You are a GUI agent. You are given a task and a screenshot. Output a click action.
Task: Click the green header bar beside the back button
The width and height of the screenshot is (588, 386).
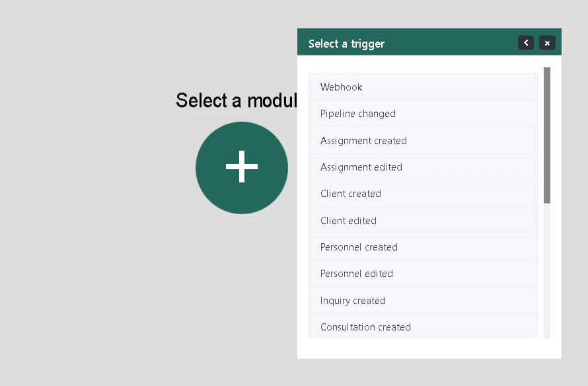coord(450,42)
